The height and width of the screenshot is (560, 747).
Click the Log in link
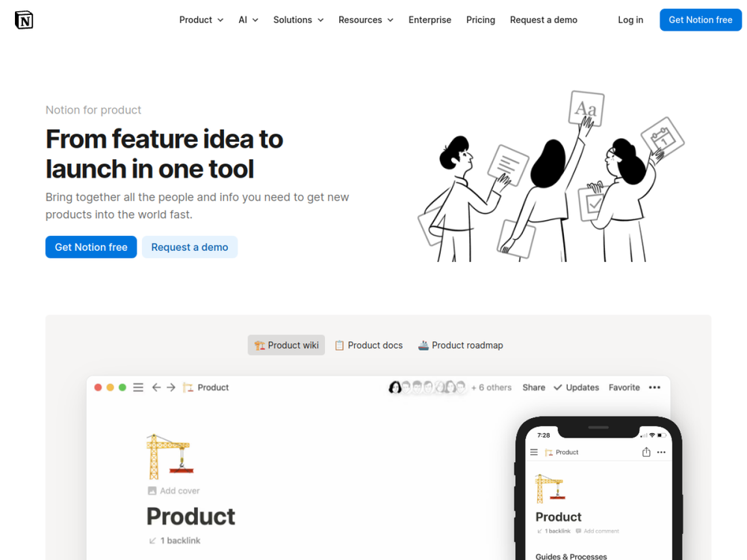point(630,20)
